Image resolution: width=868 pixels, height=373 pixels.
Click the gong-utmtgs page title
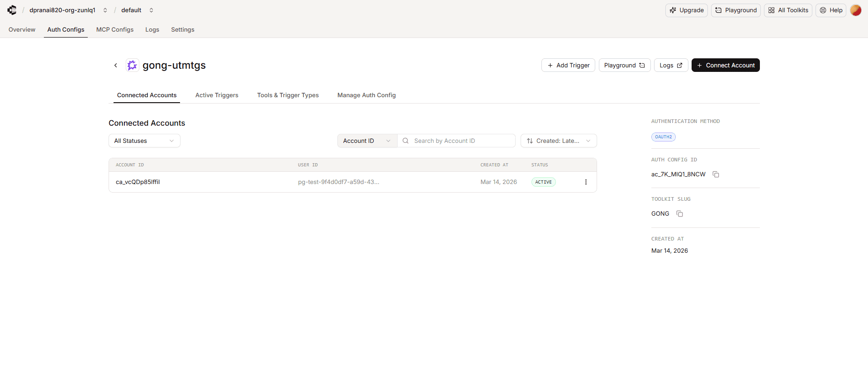pos(174,66)
